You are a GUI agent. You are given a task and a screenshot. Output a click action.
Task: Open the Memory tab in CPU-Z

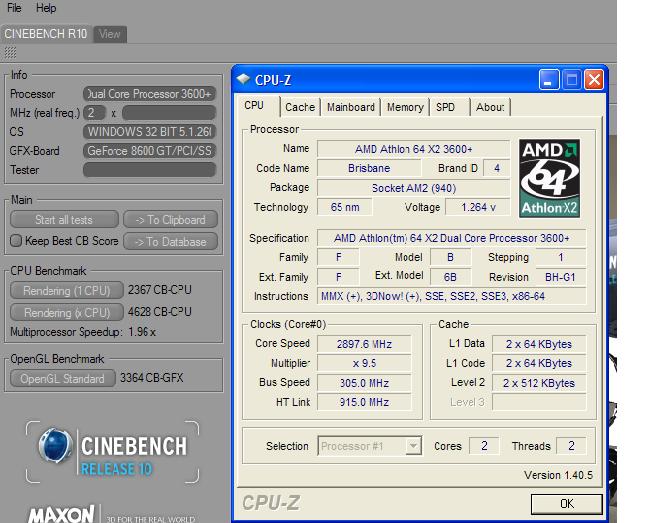pyautogui.click(x=405, y=107)
